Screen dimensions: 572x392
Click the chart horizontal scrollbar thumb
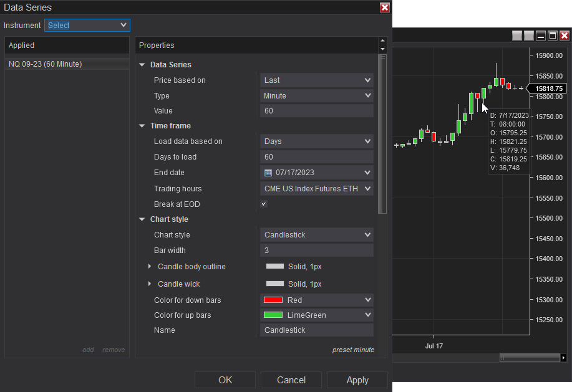(530, 358)
